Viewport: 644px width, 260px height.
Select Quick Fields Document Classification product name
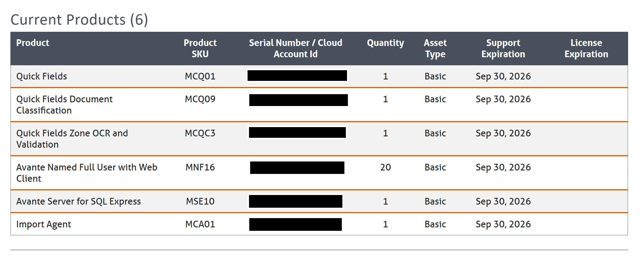(64, 105)
